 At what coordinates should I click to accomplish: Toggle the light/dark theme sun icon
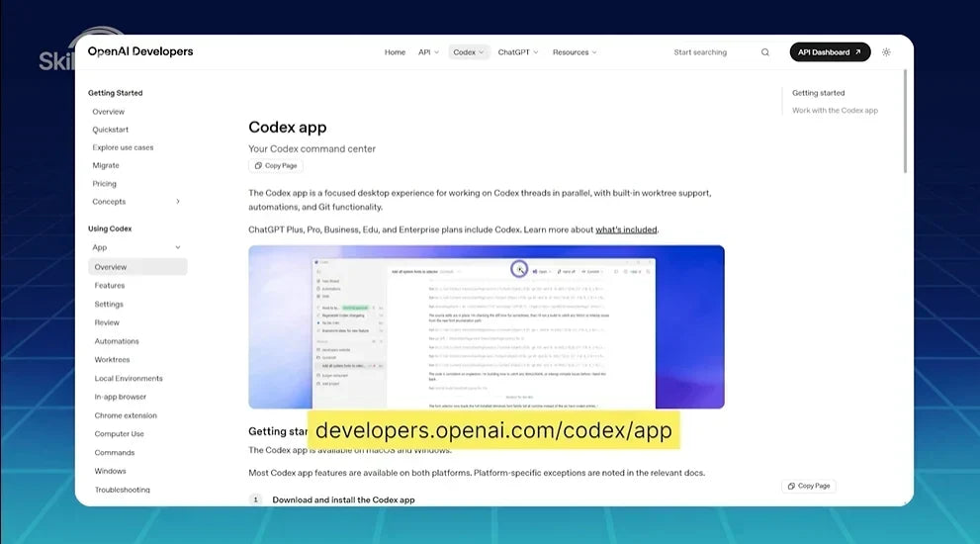click(886, 52)
